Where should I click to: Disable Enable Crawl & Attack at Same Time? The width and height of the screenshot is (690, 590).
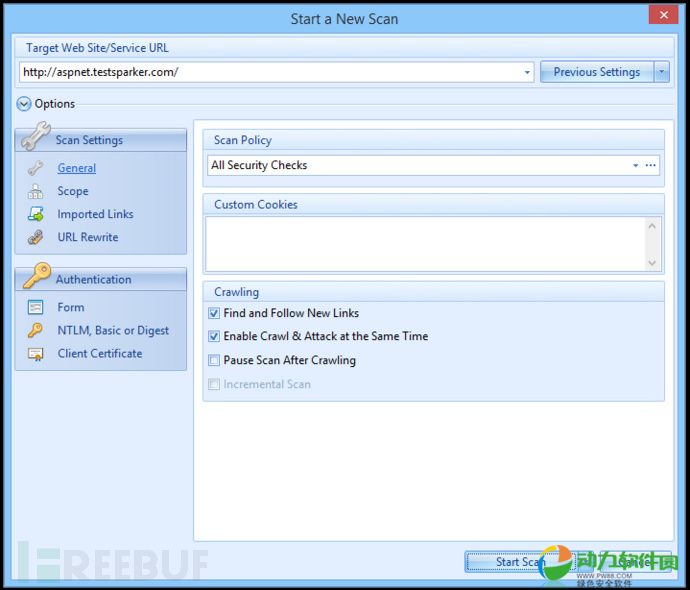(214, 337)
